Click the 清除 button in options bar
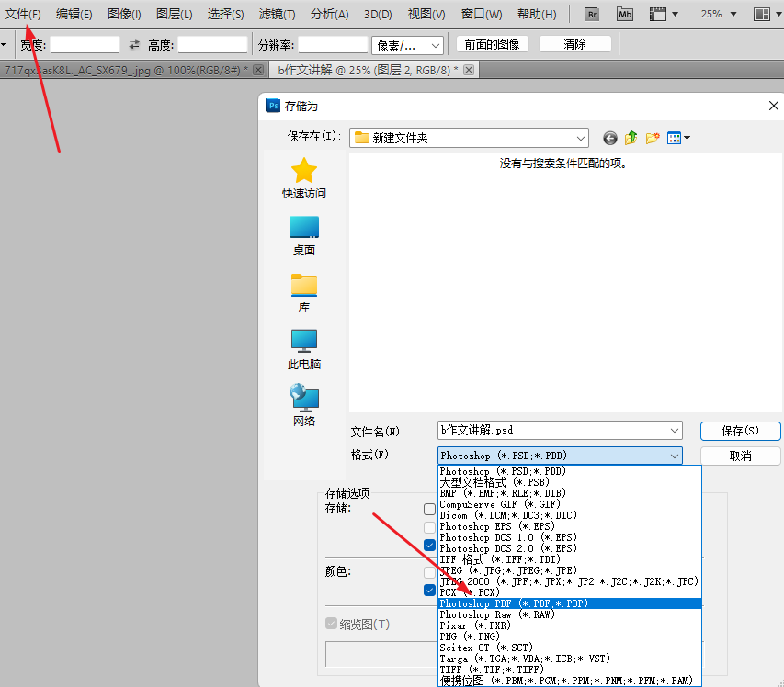Screen dimensions: 784x687 tap(574, 43)
